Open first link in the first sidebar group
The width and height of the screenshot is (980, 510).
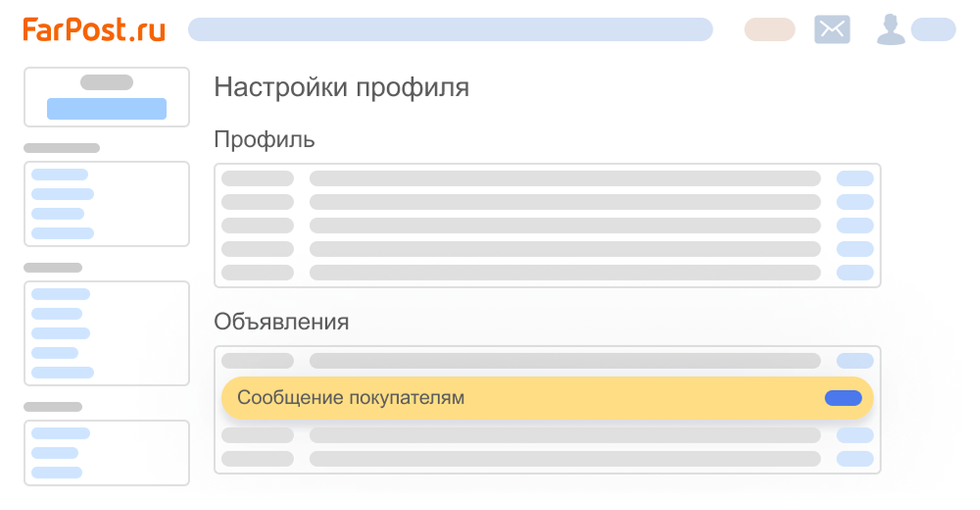click(x=60, y=175)
